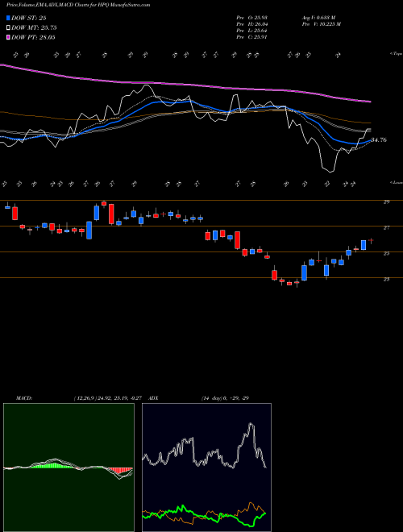Click the 'Pre C: 25.91' close value
Image resolution: width=403 pixels, height=532 pixels.
pyautogui.click(x=251, y=37)
